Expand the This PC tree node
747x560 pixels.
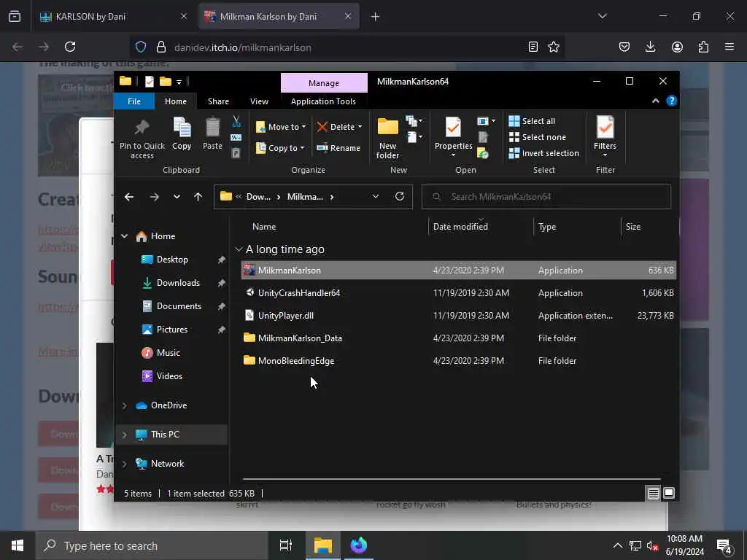(124, 435)
